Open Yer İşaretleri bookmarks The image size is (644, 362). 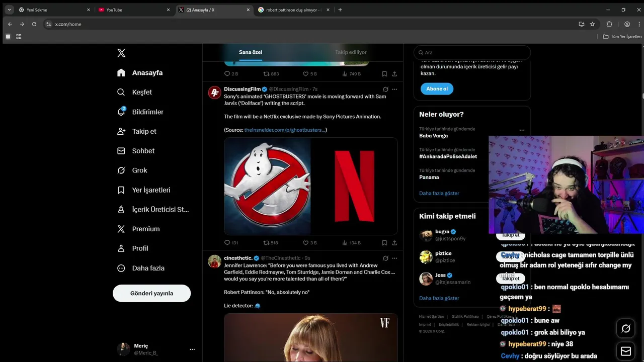click(144, 190)
